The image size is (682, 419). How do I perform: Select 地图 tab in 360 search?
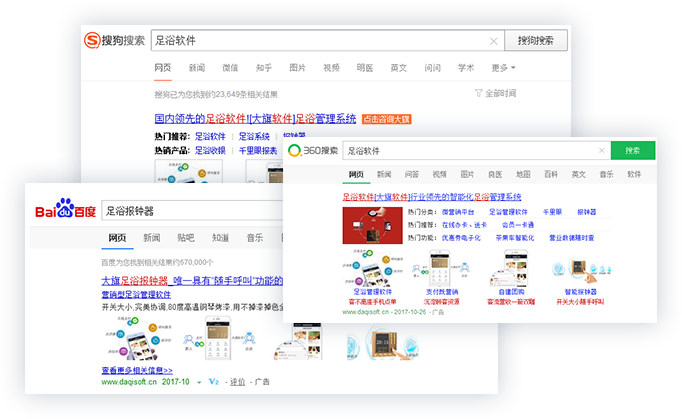point(523,175)
